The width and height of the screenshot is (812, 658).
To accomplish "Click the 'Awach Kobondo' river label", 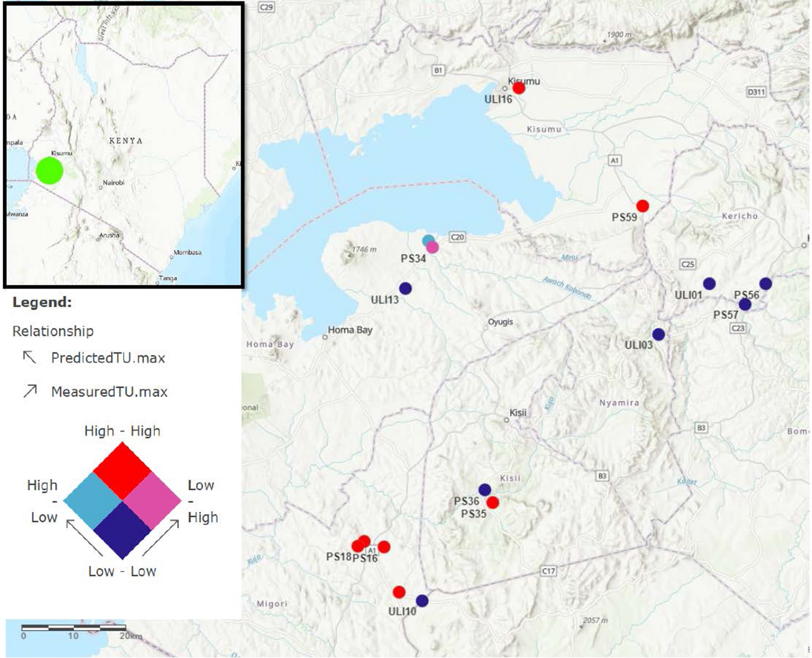I will 567,288.
